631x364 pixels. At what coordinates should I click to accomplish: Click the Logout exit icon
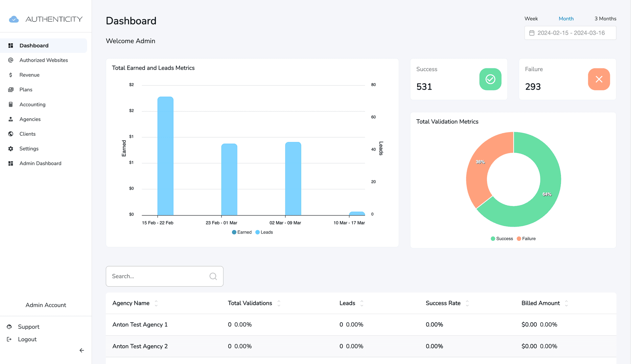pyautogui.click(x=9, y=339)
